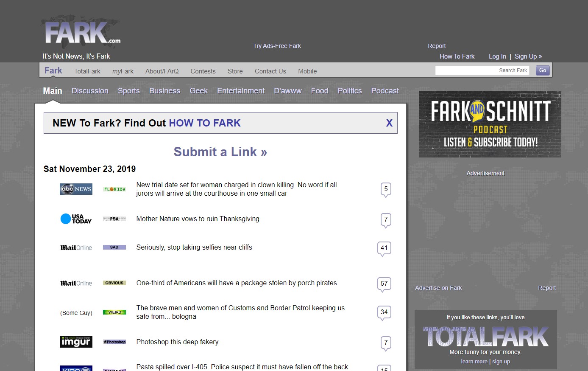Open the Politics tab

(x=350, y=91)
